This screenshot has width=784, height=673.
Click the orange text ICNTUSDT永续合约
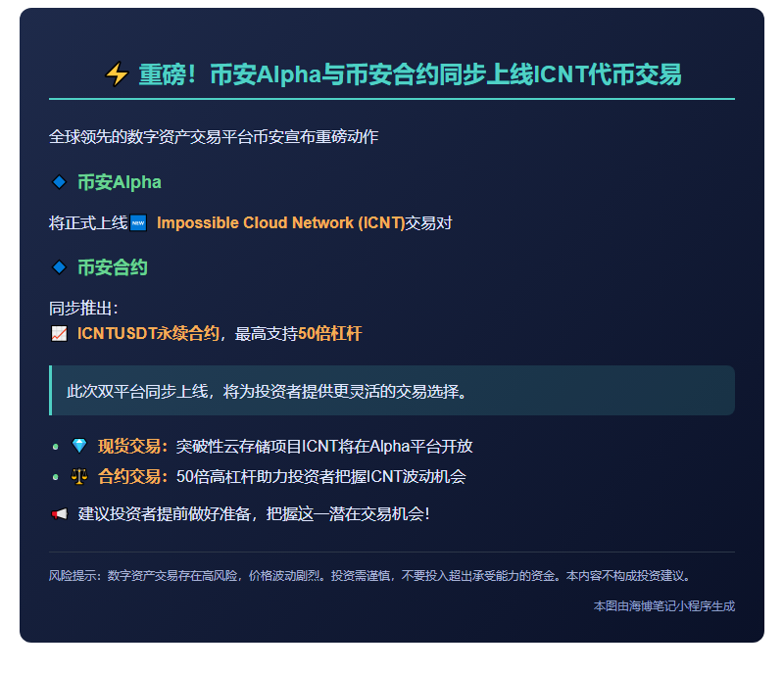[149, 334]
